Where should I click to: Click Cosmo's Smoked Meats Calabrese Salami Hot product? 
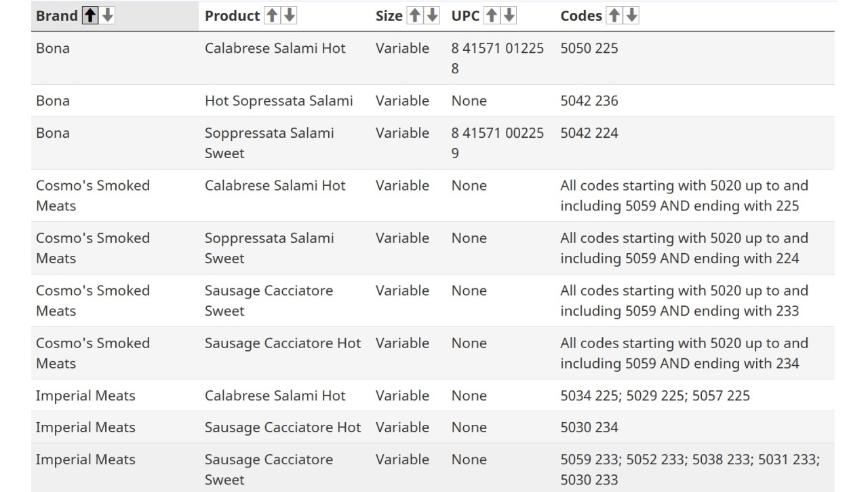pyautogui.click(x=275, y=185)
